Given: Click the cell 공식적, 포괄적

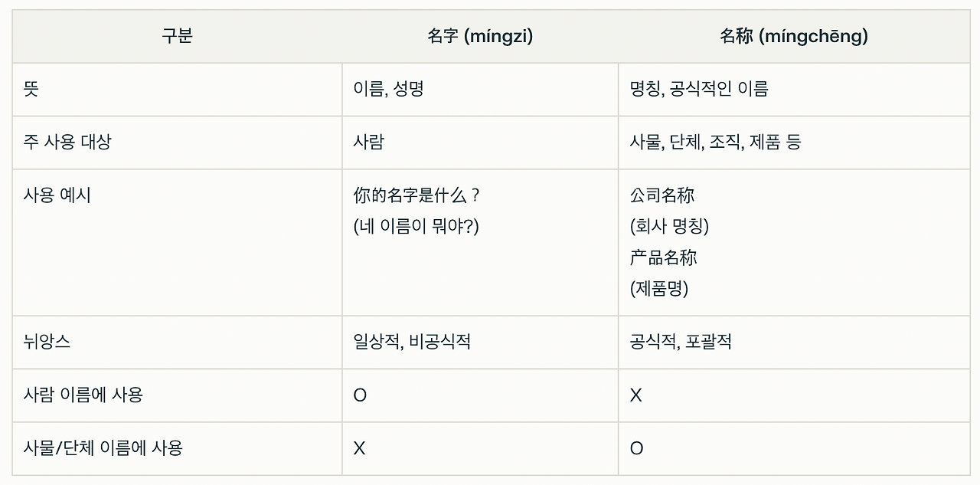Looking at the screenshot, I should pyautogui.click(x=681, y=342).
